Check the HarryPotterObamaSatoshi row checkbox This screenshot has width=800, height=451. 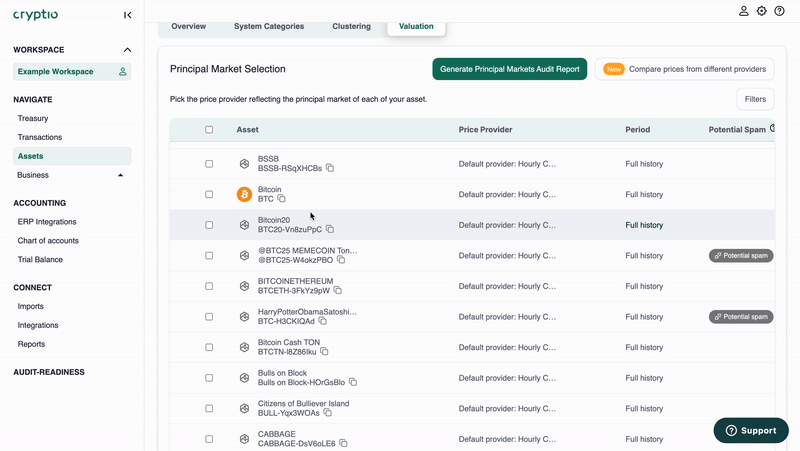[209, 317]
